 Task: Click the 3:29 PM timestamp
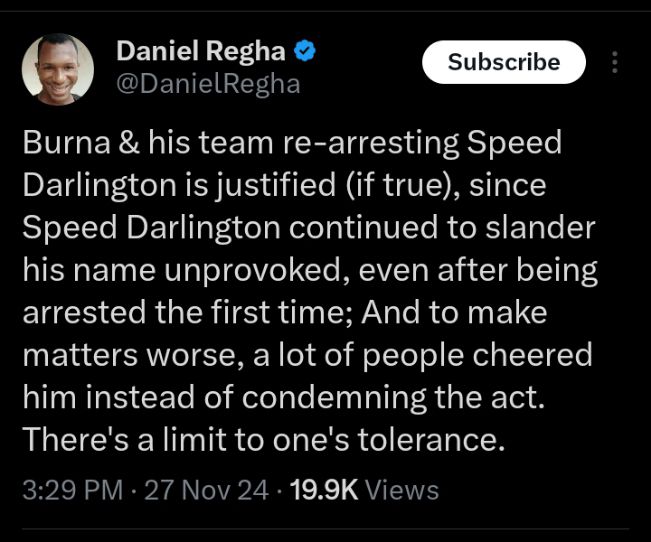tap(72, 490)
